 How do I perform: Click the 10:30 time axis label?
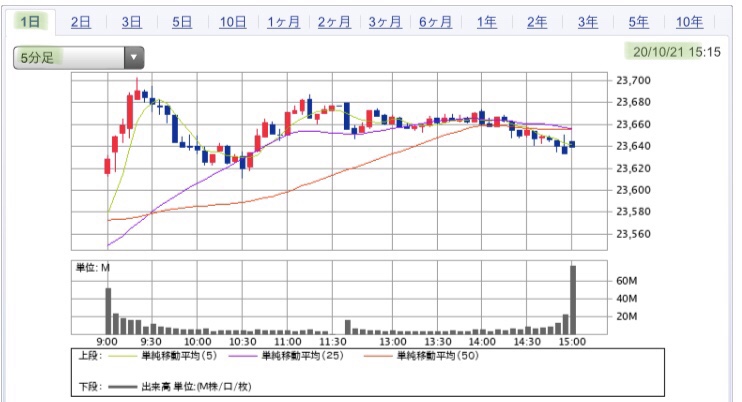click(242, 341)
